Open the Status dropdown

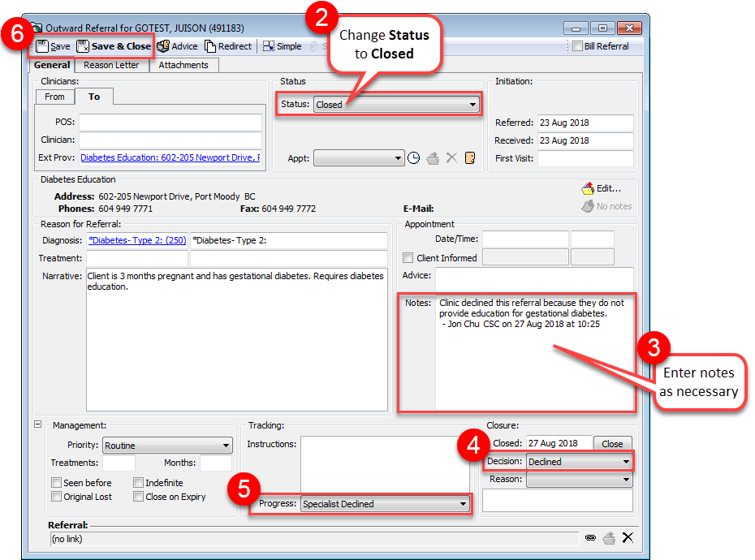pyautogui.click(x=472, y=105)
